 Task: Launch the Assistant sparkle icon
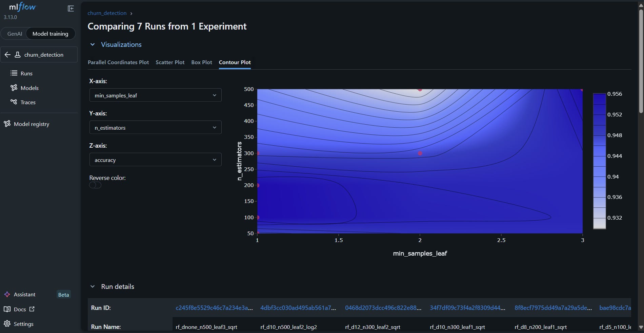[x=7, y=294]
